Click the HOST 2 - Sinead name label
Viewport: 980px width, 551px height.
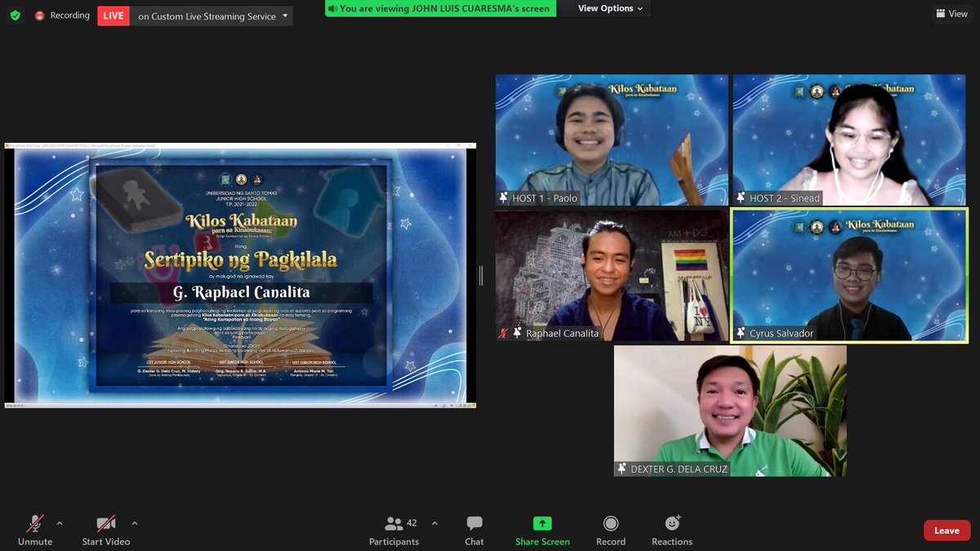pyautogui.click(x=784, y=198)
